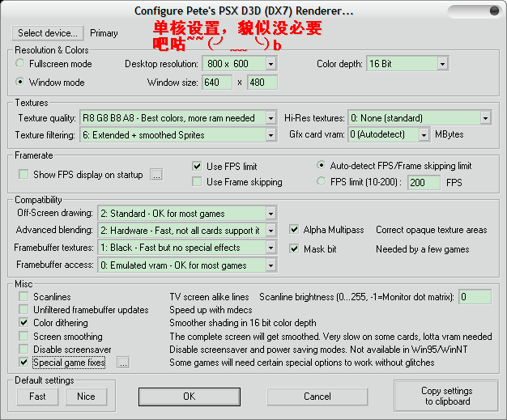The image size is (507, 420).
Task: Click the round title bar button
Action: (494, 11)
